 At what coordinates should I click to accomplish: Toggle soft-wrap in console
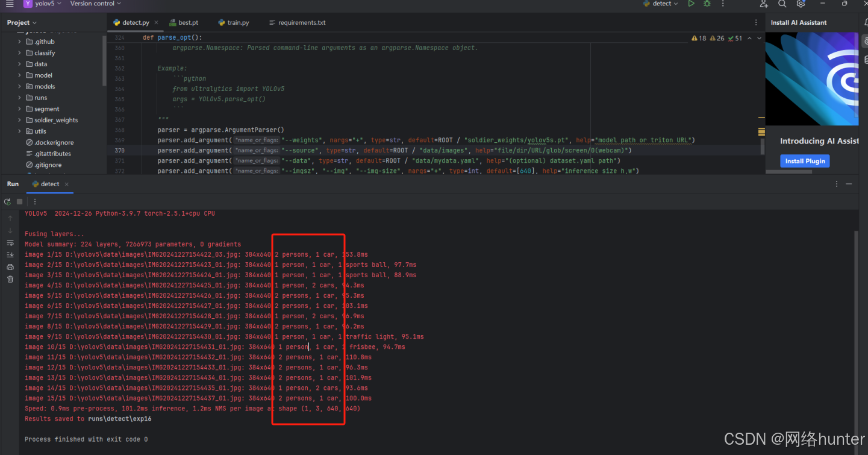click(x=10, y=243)
